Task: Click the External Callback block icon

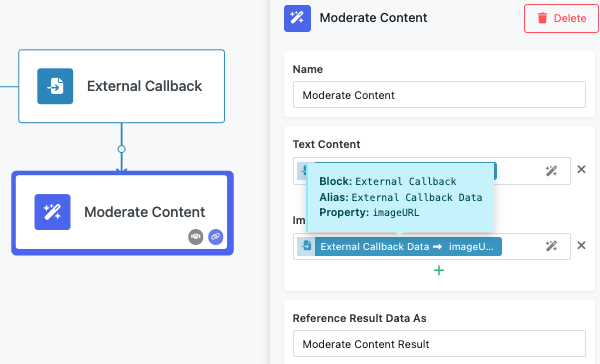Action: [x=55, y=86]
